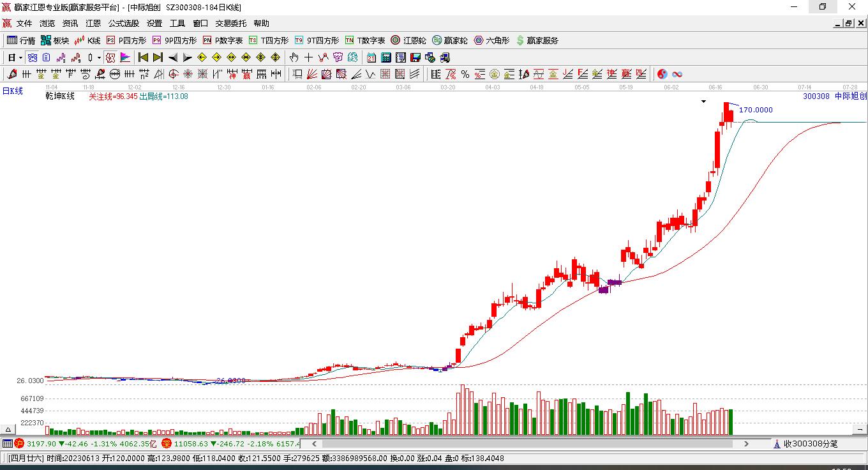Expand the candlestick style dropdown arrow
The image size is (868, 470).
tap(99, 57)
